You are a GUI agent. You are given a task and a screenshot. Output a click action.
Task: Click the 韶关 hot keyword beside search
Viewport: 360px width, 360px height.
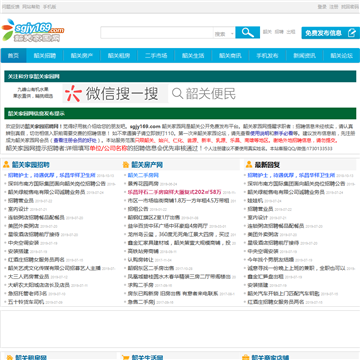click(x=267, y=32)
